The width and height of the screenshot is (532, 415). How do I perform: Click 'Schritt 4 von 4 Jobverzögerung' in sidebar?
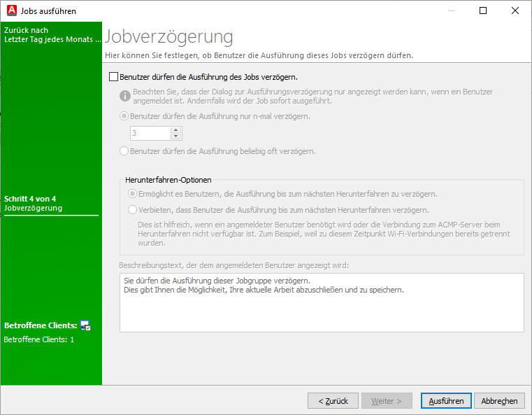(33, 204)
